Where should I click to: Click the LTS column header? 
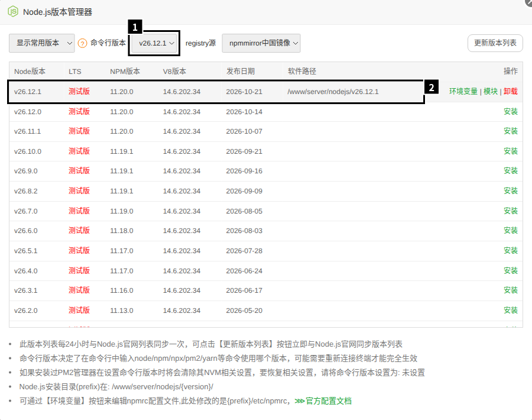point(74,72)
